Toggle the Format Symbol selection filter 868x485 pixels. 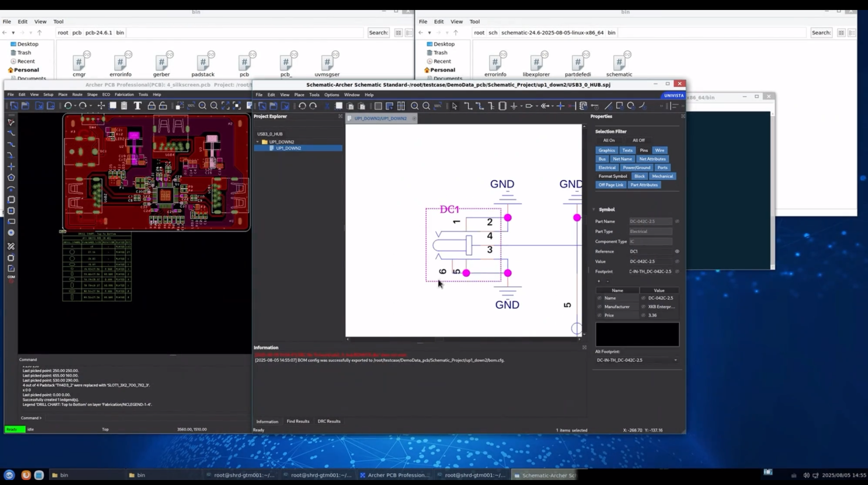(612, 176)
